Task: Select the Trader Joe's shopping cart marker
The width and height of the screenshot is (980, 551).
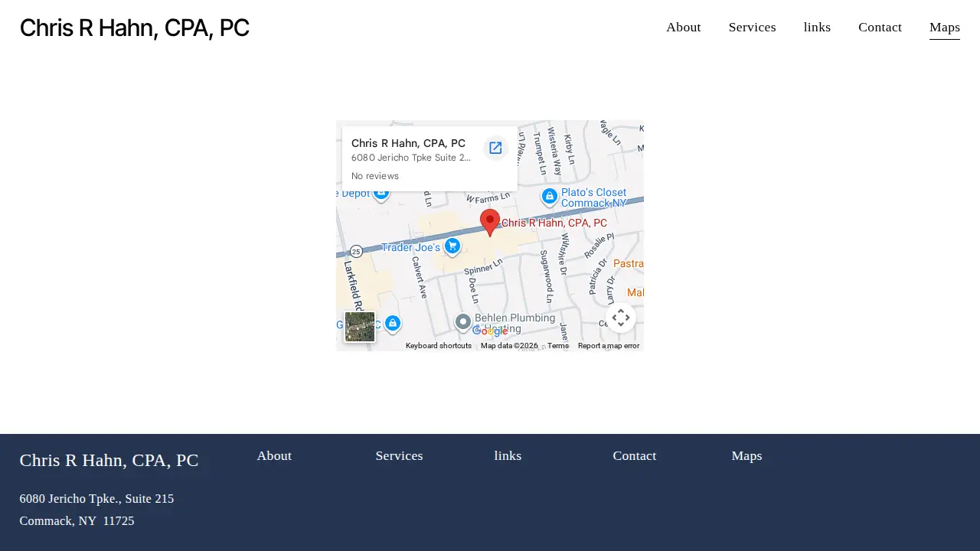Action: (452, 246)
